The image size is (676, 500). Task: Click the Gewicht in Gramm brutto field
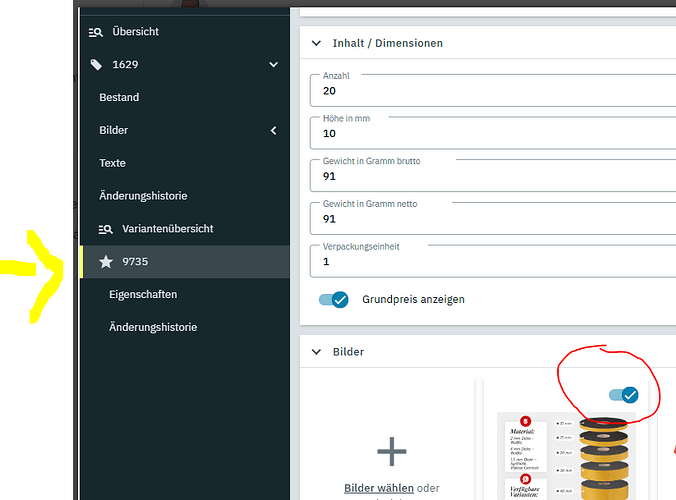tap(495, 176)
